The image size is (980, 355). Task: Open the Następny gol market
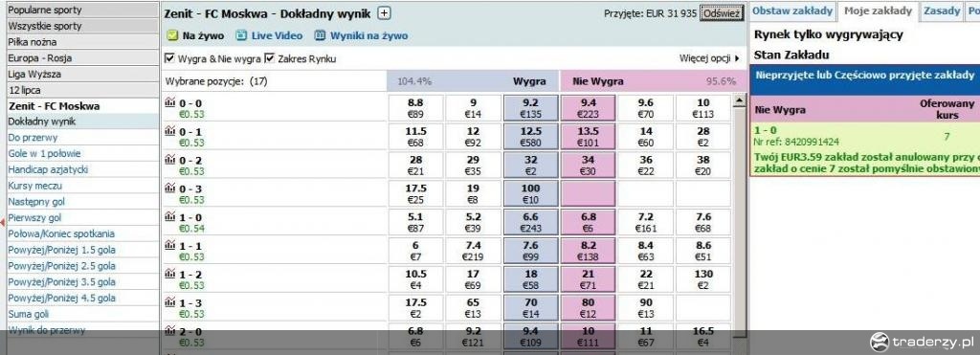coord(36,202)
